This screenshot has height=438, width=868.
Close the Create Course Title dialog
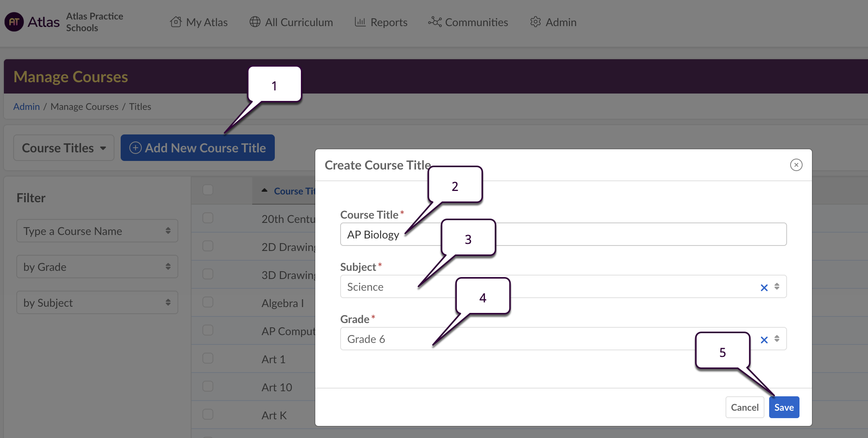tap(796, 165)
